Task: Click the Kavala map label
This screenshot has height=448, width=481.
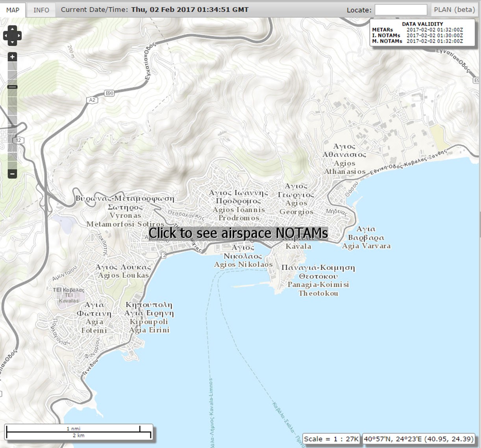Action: (x=298, y=246)
